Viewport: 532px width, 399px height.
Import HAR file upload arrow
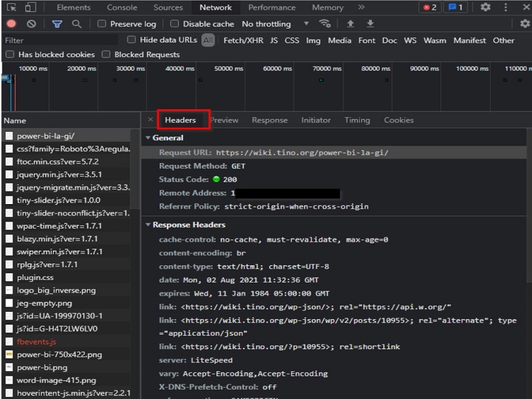click(x=350, y=23)
